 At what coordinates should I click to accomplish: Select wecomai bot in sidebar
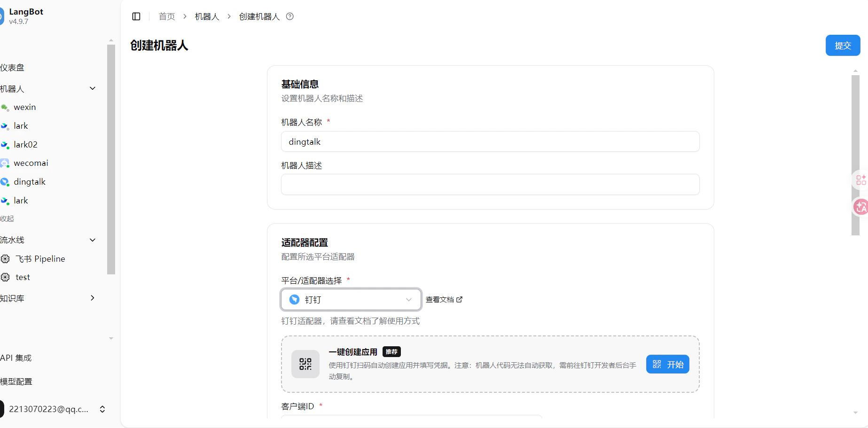click(31, 163)
